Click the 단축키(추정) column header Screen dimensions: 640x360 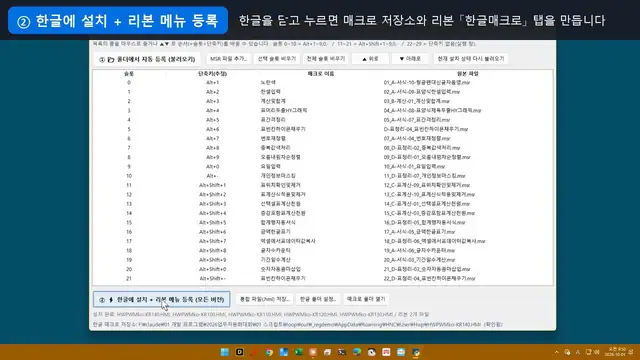(x=212, y=74)
